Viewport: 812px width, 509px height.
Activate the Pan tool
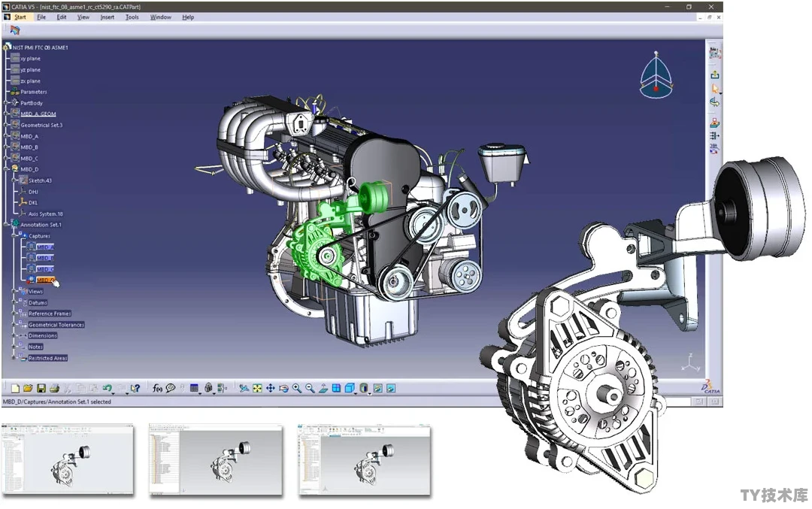(271, 388)
